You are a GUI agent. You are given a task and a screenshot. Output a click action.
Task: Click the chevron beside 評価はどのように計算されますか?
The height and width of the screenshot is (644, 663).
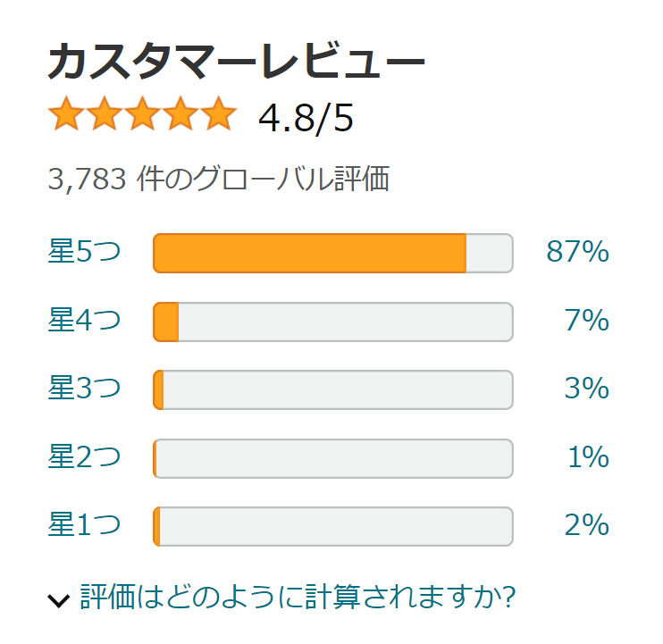click(59, 599)
